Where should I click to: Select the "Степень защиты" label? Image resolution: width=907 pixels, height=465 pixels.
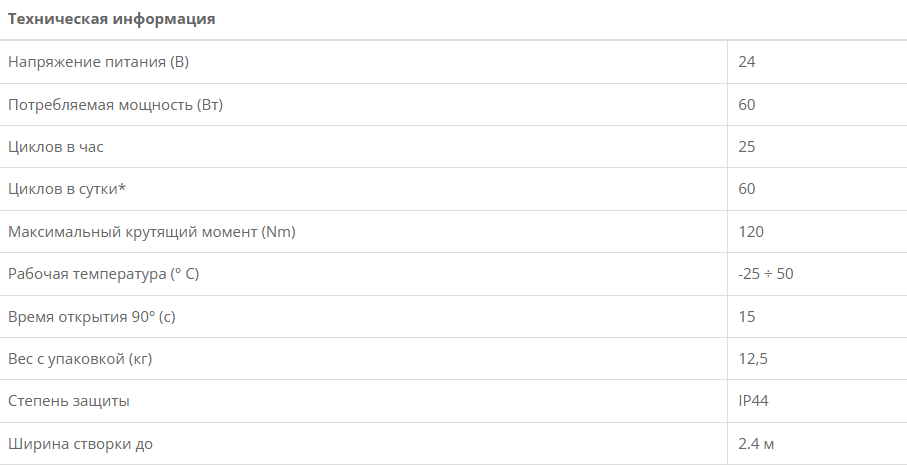[69, 401]
